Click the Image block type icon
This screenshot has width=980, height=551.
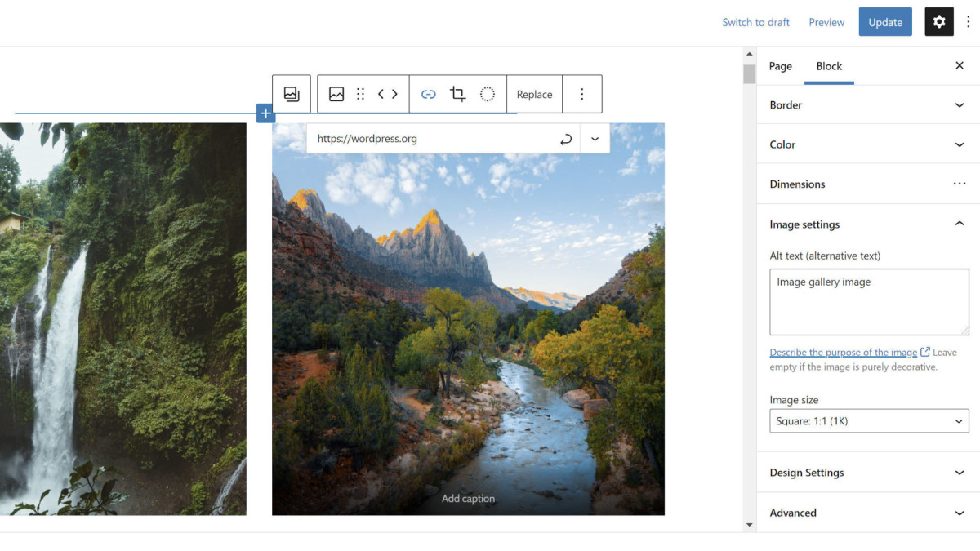click(x=336, y=94)
